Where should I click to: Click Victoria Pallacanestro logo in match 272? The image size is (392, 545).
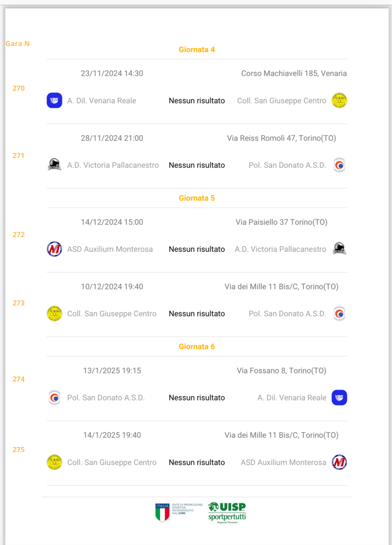[x=339, y=249]
